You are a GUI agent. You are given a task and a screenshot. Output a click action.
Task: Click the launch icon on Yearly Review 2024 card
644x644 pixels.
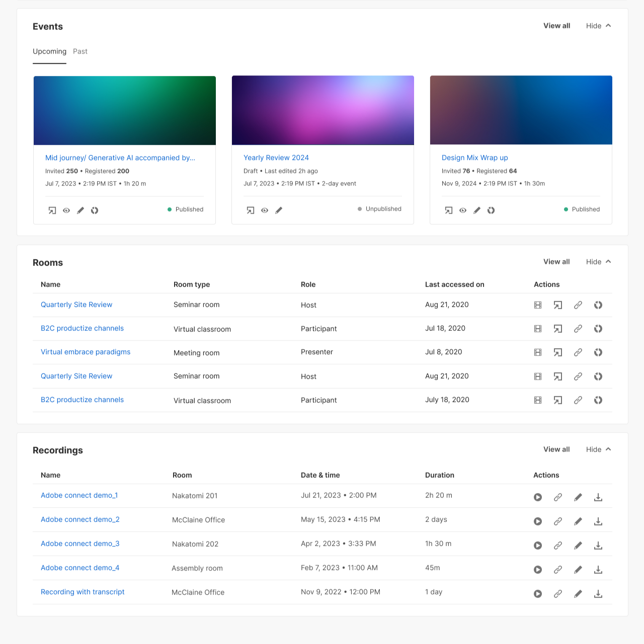tap(251, 210)
